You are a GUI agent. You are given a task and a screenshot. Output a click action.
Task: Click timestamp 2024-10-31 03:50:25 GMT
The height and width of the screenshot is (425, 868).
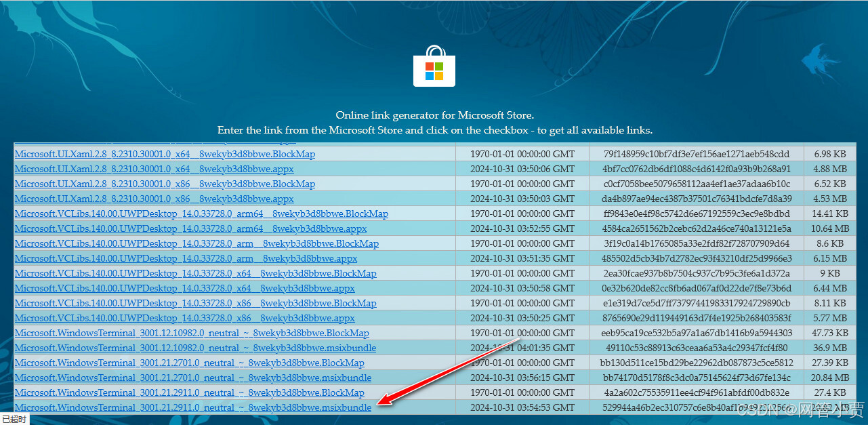pyautogui.click(x=522, y=318)
